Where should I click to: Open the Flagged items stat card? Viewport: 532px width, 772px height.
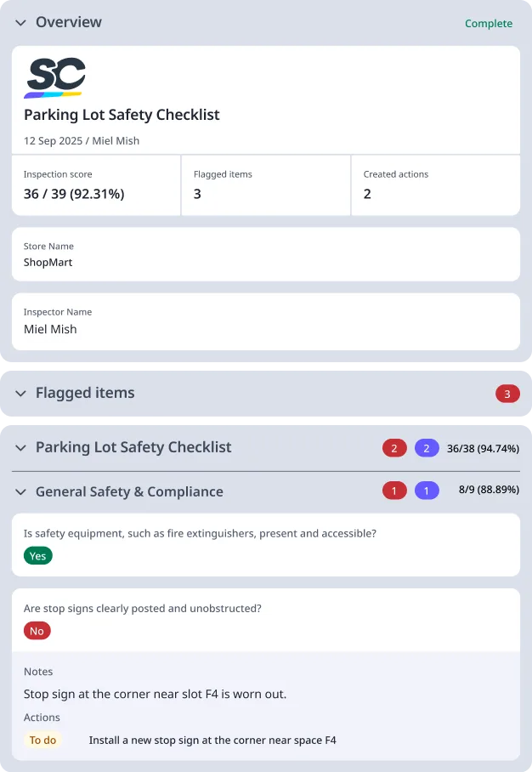click(264, 185)
